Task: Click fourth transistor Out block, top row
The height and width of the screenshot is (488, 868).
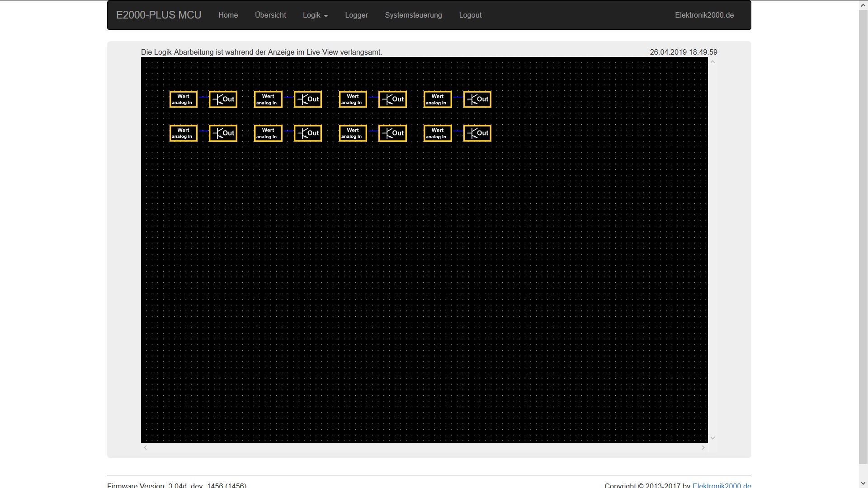Action: pyautogui.click(x=477, y=99)
